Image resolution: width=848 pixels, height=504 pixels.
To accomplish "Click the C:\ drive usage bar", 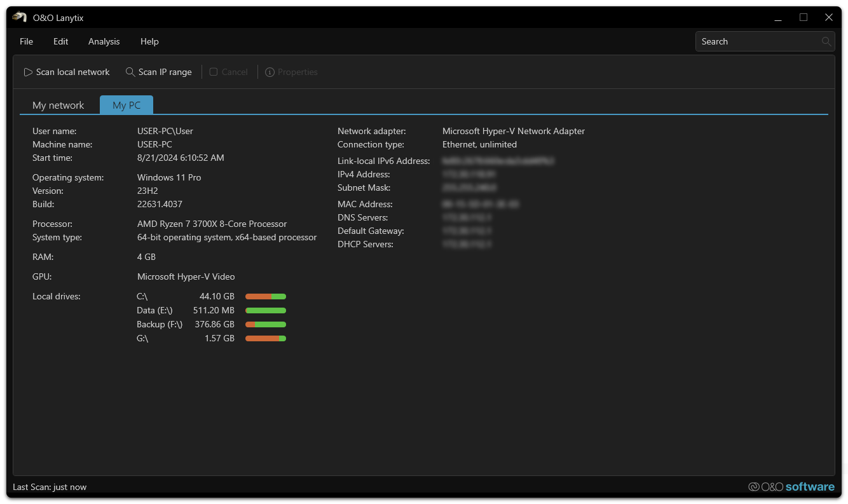I will click(x=266, y=296).
